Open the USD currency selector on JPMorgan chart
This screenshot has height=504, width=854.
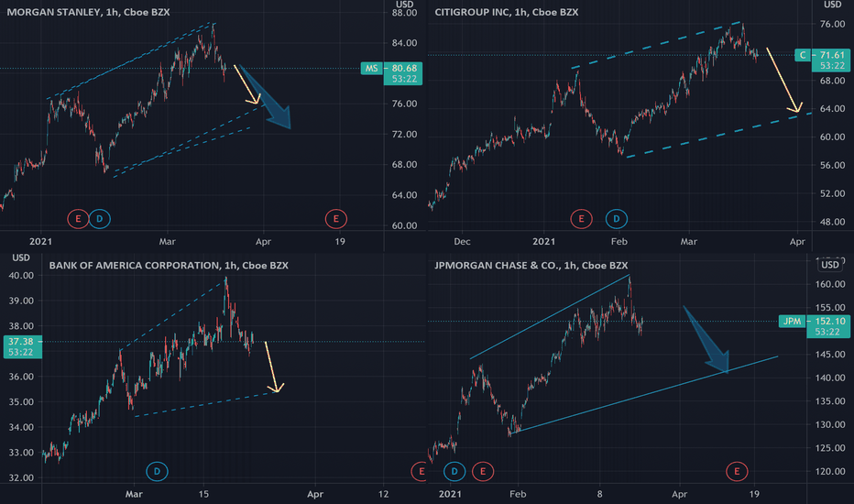830,265
